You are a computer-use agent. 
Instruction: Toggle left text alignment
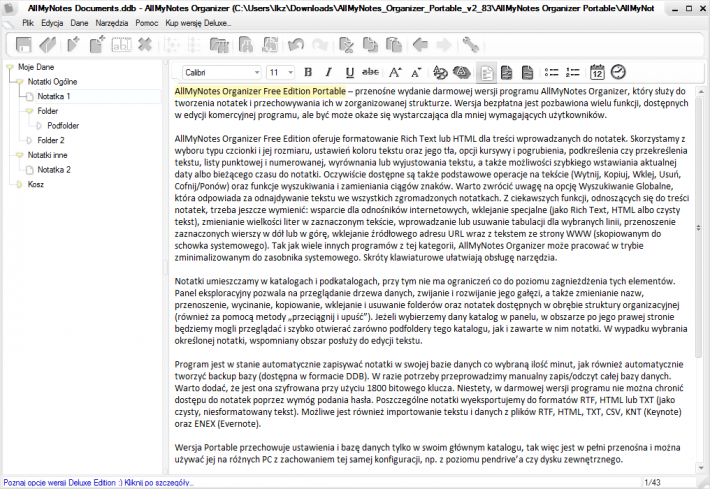point(486,72)
